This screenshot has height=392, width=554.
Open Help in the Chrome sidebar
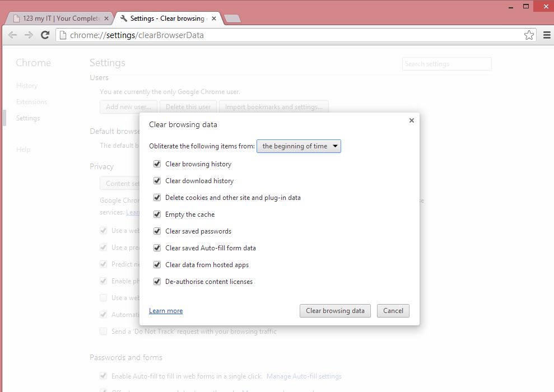click(x=23, y=150)
